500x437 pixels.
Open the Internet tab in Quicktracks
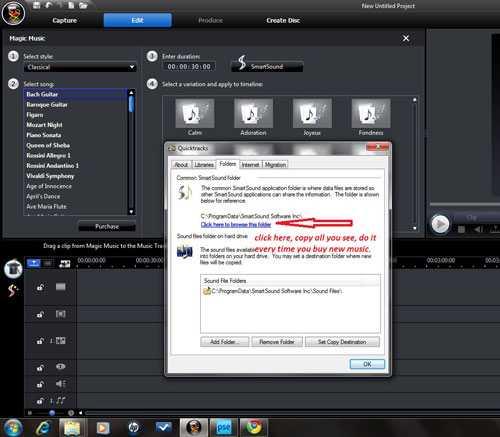250,165
